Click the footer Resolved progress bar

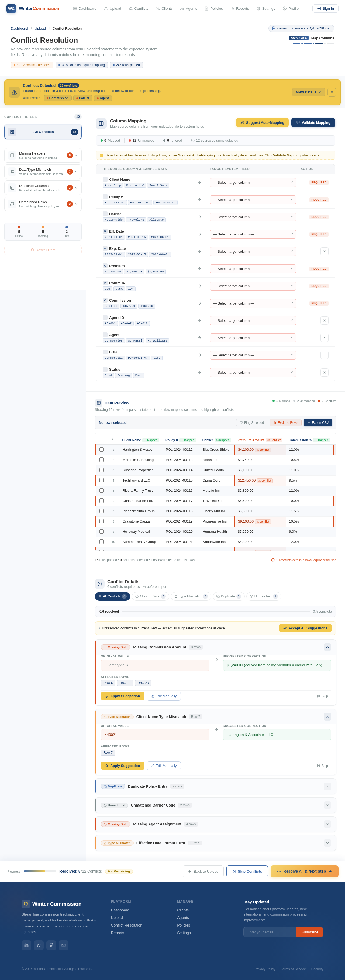(40, 871)
